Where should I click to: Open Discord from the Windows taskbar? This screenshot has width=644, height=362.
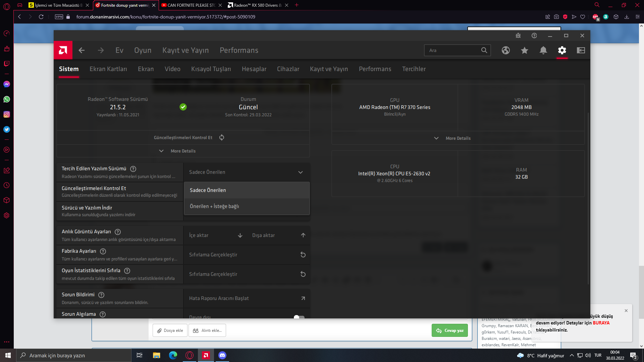point(222,355)
